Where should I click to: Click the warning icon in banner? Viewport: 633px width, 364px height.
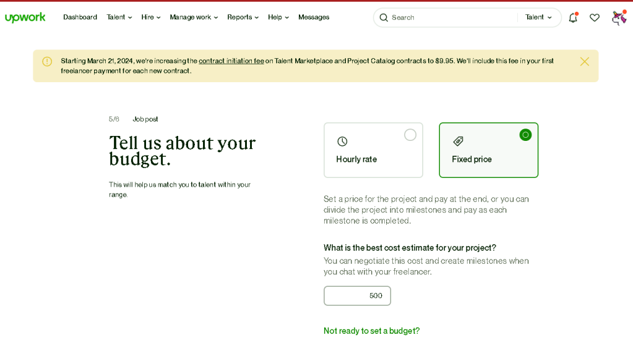click(x=47, y=61)
